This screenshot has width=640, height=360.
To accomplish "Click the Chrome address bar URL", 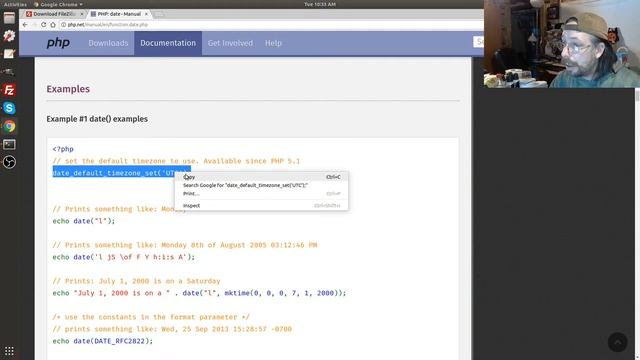I will coord(108,25).
